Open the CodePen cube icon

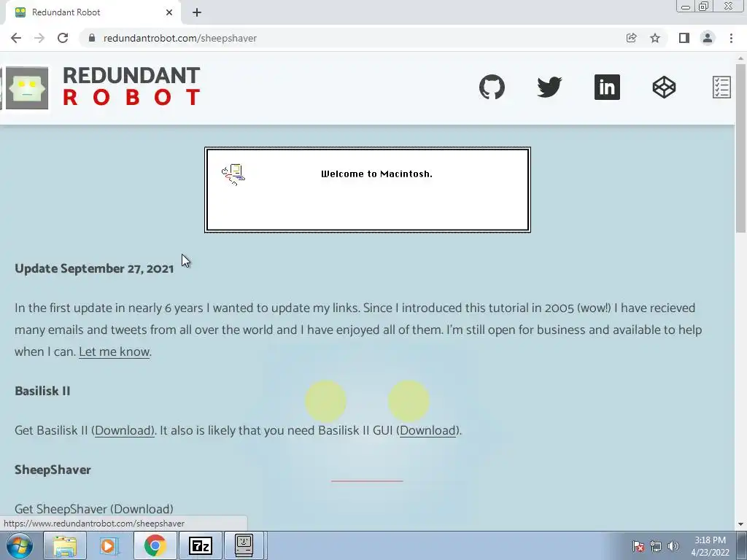pyautogui.click(x=664, y=87)
